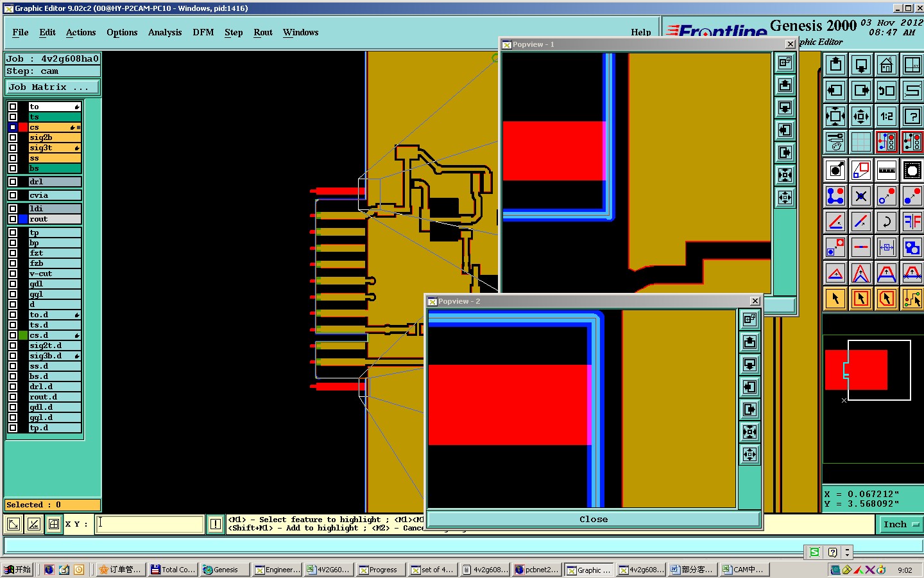Viewport: 924px width, 578px height.
Task: Select the delete feature X tool
Action: [861, 196]
